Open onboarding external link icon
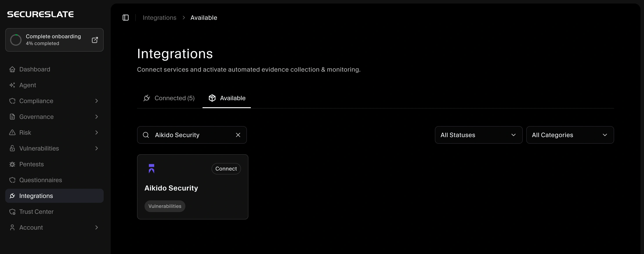Viewport: 644px width, 254px height. pyautogui.click(x=95, y=40)
